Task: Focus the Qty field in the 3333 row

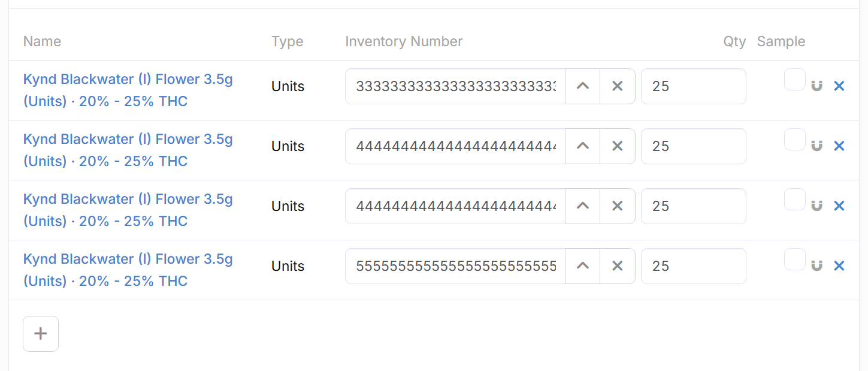Action: pyautogui.click(x=693, y=86)
